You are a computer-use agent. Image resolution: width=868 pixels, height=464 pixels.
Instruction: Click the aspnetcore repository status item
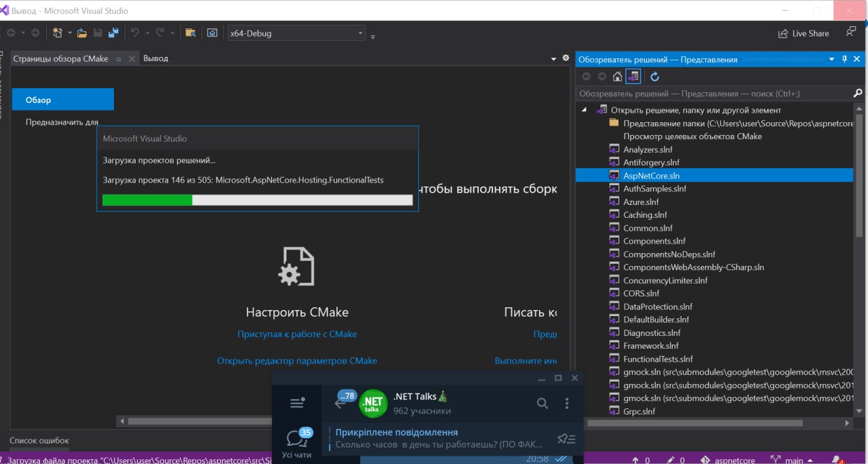pyautogui.click(x=727, y=460)
